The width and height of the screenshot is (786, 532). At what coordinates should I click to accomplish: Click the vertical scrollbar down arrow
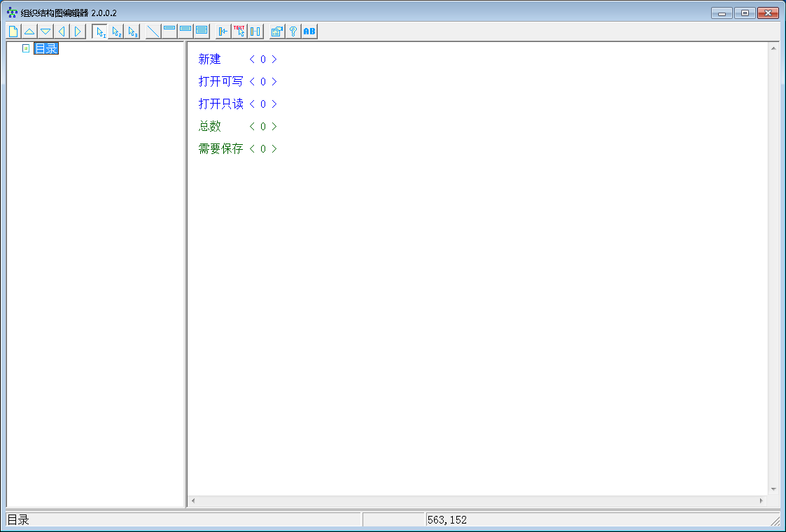pyautogui.click(x=773, y=489)
